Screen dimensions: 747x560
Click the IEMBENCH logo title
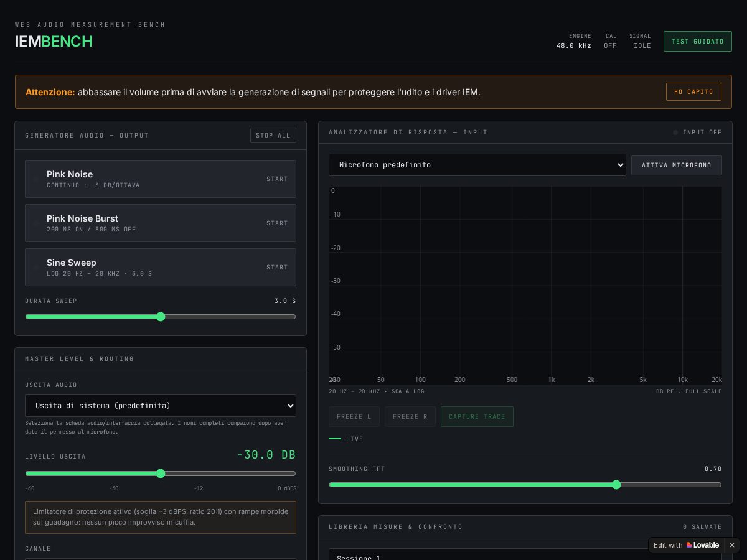tap(54, 42)
